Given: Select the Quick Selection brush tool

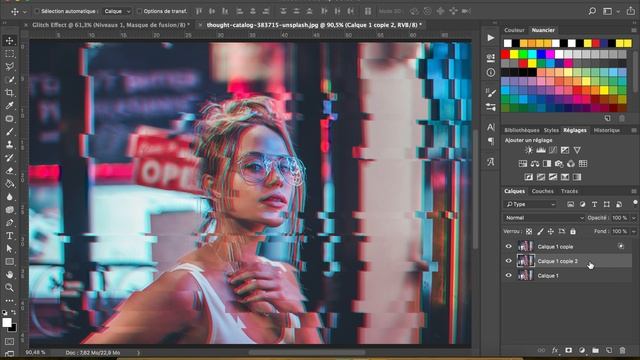Looking at the screenshot, I should (x=9, y=80).
